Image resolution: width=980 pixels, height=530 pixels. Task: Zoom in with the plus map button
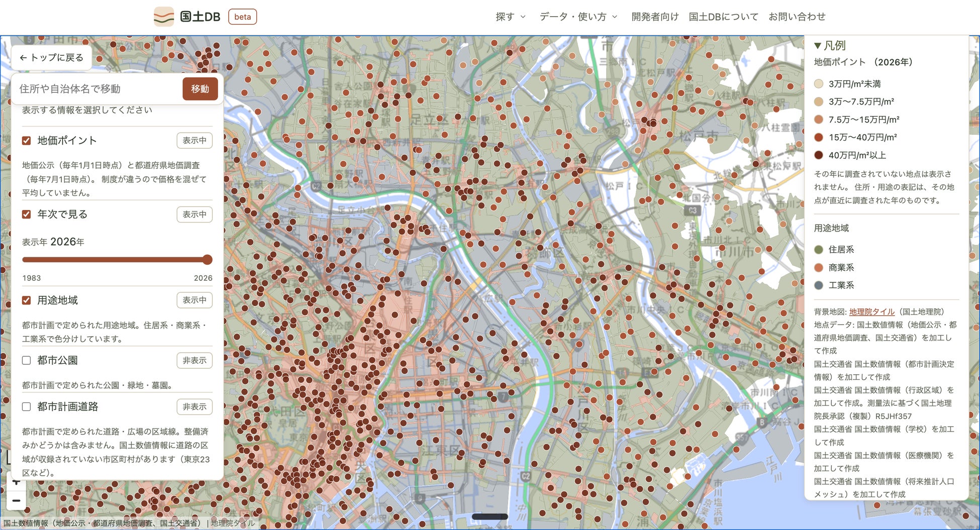(x=16, y=483)
